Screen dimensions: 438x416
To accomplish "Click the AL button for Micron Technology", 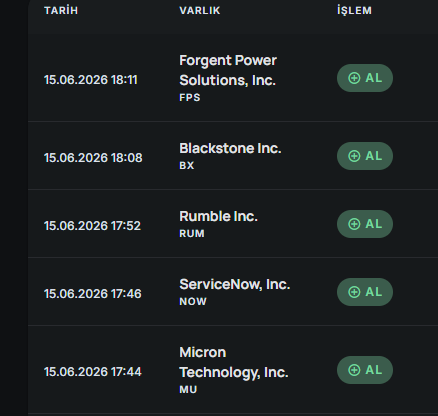I will pos(365,370).
